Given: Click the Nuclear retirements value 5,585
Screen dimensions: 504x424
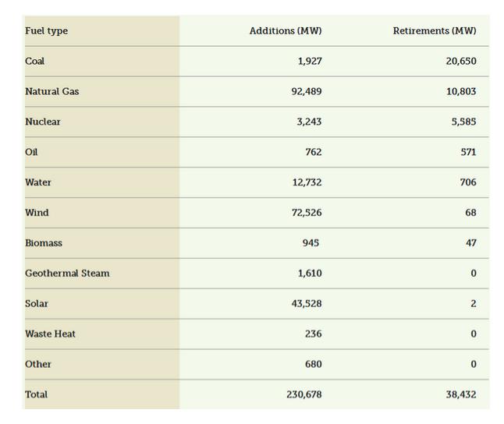Looking at the screenshot, I should 463,122.
